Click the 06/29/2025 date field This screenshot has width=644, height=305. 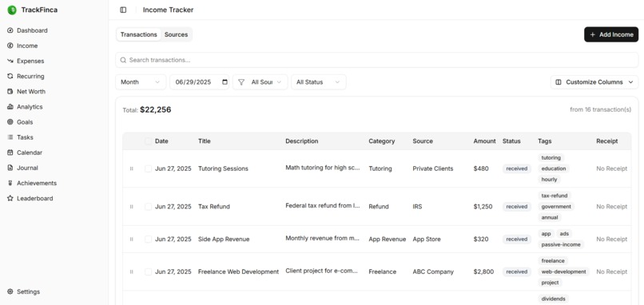199,82
